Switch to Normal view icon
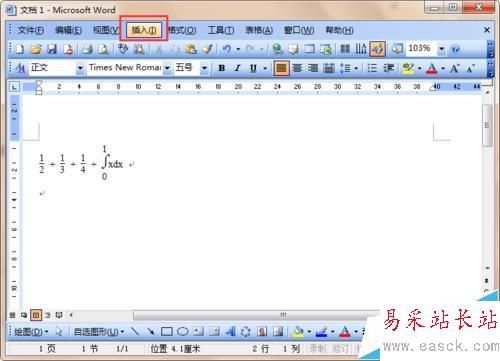The image size is (500, 361). (12, 315)
